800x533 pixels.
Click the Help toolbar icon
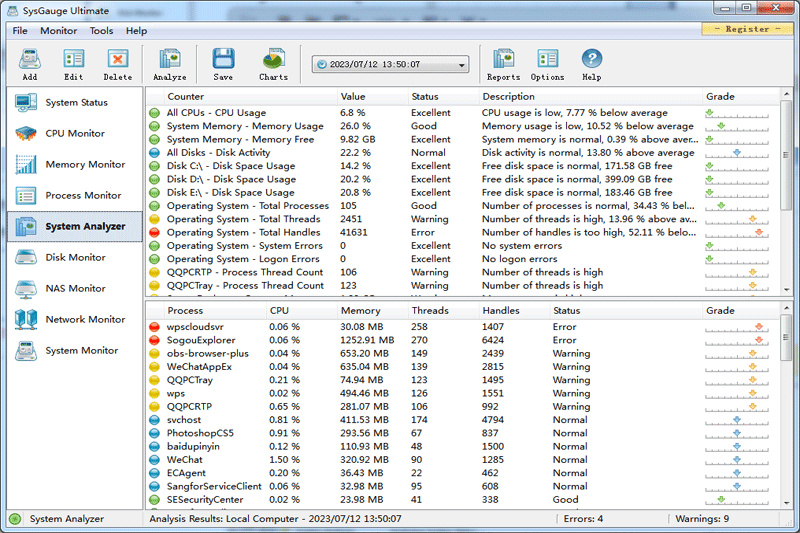pos(591,63)
